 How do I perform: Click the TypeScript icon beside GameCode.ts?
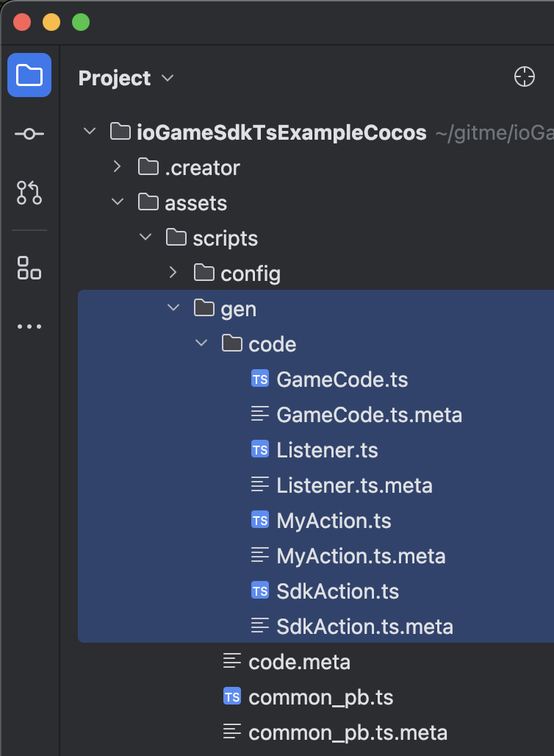259,379
